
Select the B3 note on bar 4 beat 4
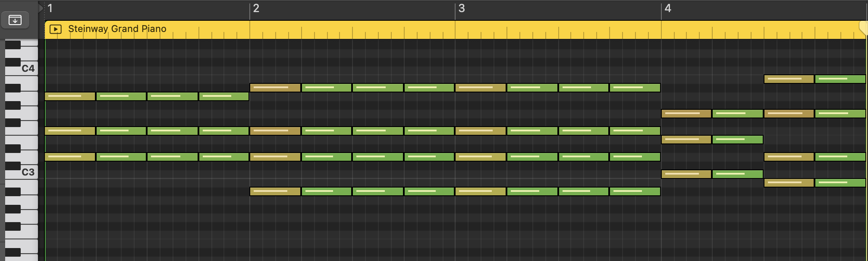[840, 79]
